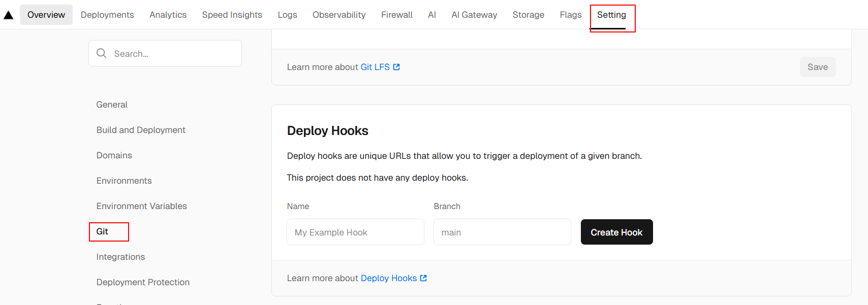Open the Overview tab
868x305 pixels.
[46, 15]
